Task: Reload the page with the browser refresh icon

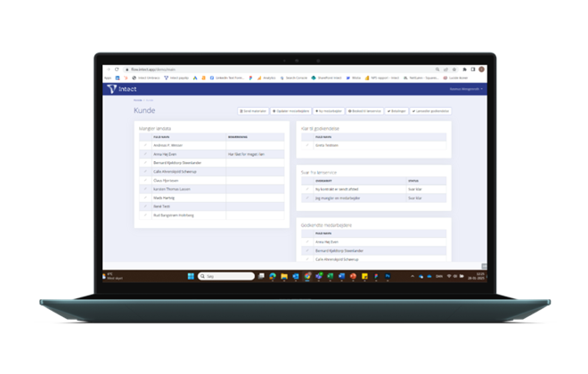Action: coord(118,69)
